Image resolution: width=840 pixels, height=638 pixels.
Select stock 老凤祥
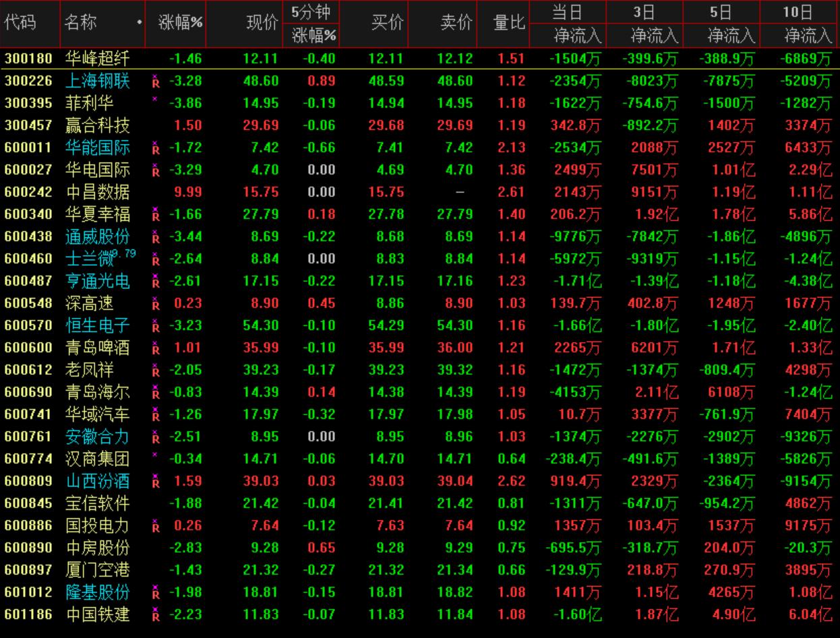pyautogui.click(x=90, y=371)
